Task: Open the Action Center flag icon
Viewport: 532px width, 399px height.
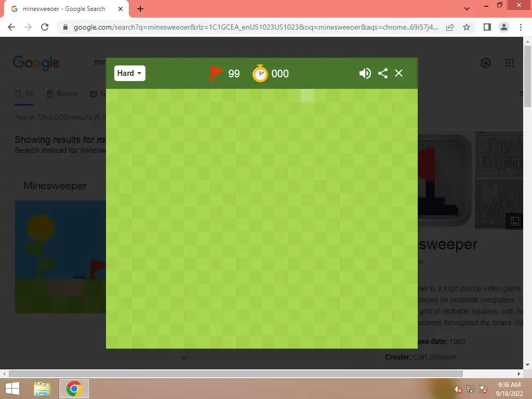Action: (x=483, y=389)
